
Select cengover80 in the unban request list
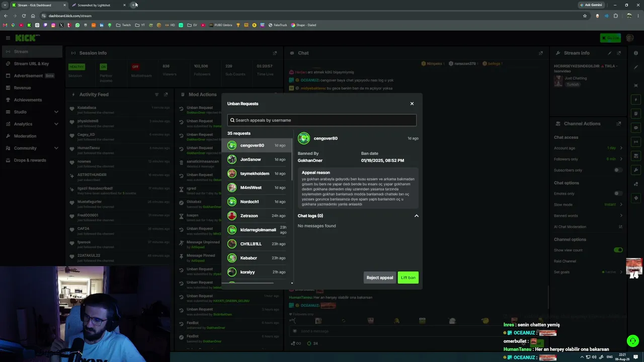click(x=257, y=145)
